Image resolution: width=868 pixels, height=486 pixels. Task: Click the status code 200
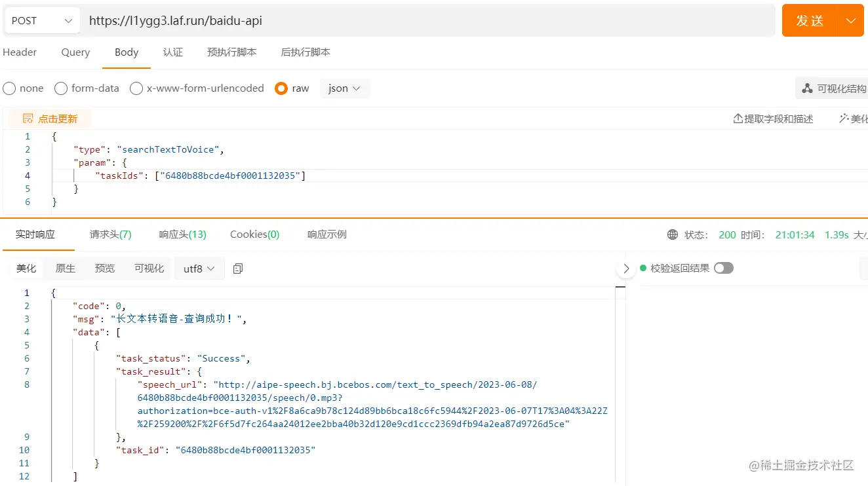click(x=727, y=234)
